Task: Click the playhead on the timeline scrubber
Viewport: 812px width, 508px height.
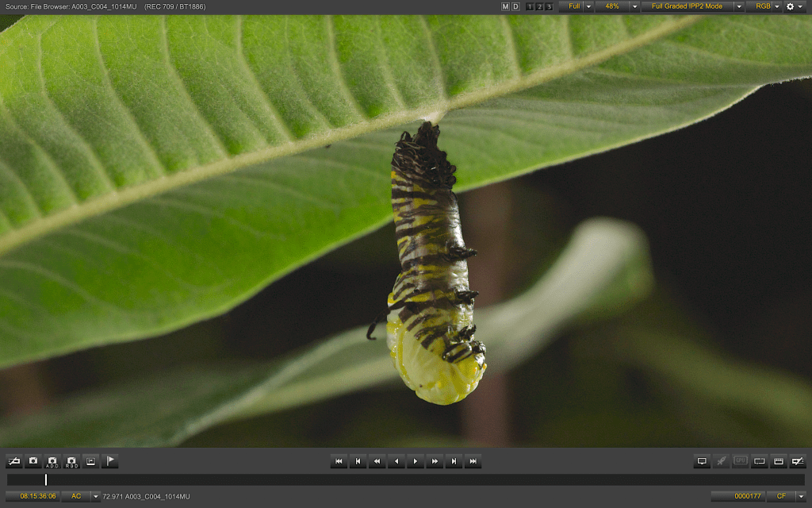Action: point(46,479)
